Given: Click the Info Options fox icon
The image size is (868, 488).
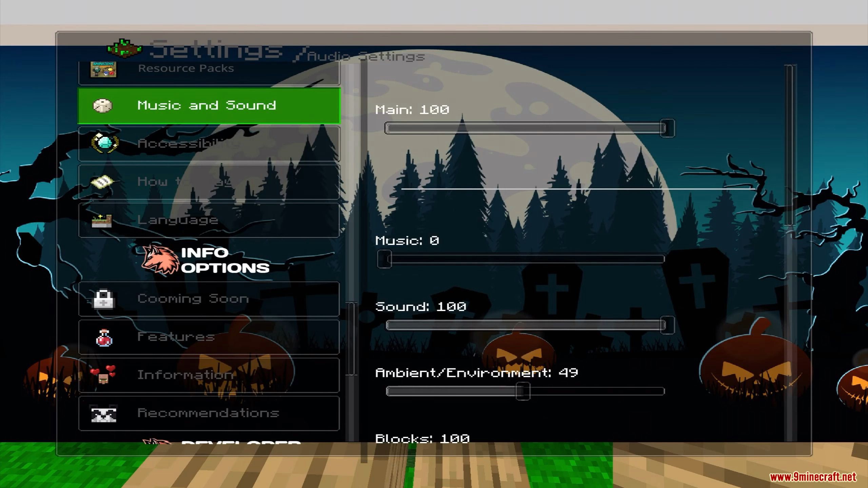Looking at the screenshot, I should (x=159, y=259).
